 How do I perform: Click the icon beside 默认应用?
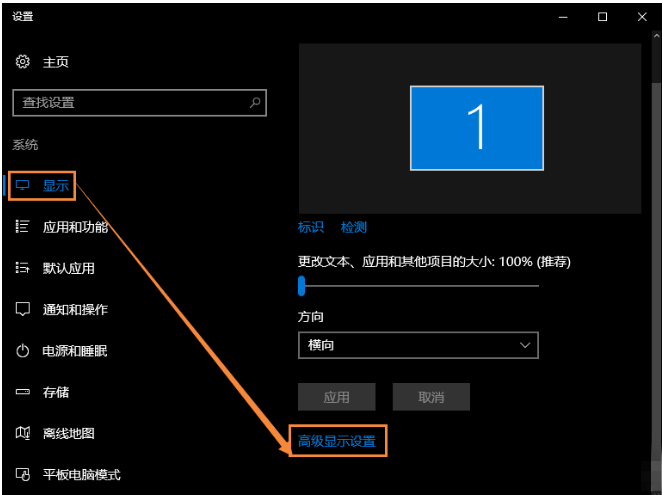[23, 268]
